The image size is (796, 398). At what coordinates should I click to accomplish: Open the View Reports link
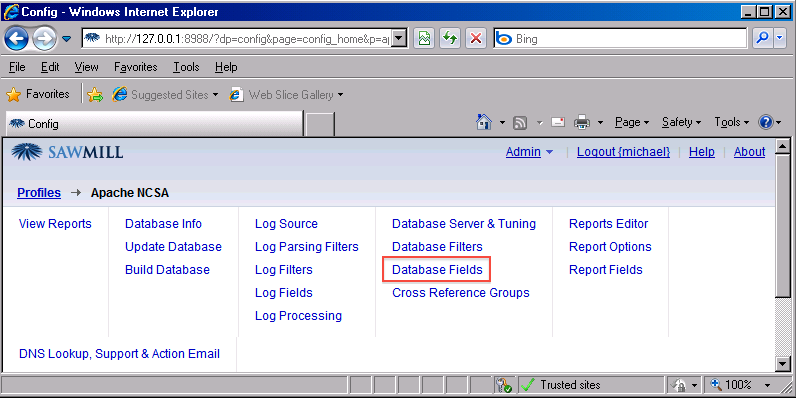[55, 224]
